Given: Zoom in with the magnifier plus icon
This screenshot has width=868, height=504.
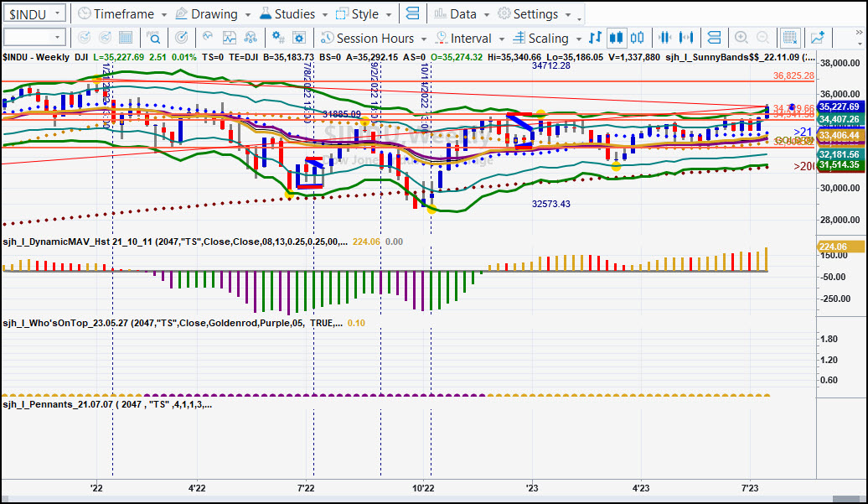Looking at the screenshot, I should click(x=741, y=38).
